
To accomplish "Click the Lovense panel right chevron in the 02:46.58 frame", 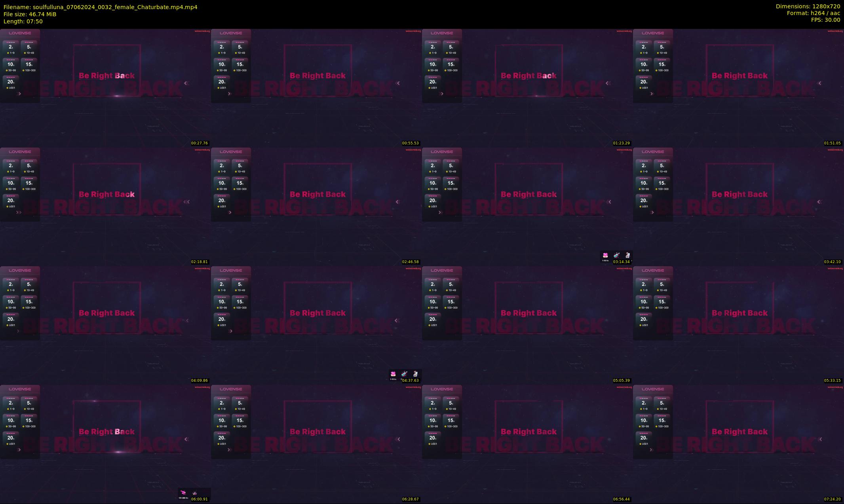I will (x=230, y=212).
